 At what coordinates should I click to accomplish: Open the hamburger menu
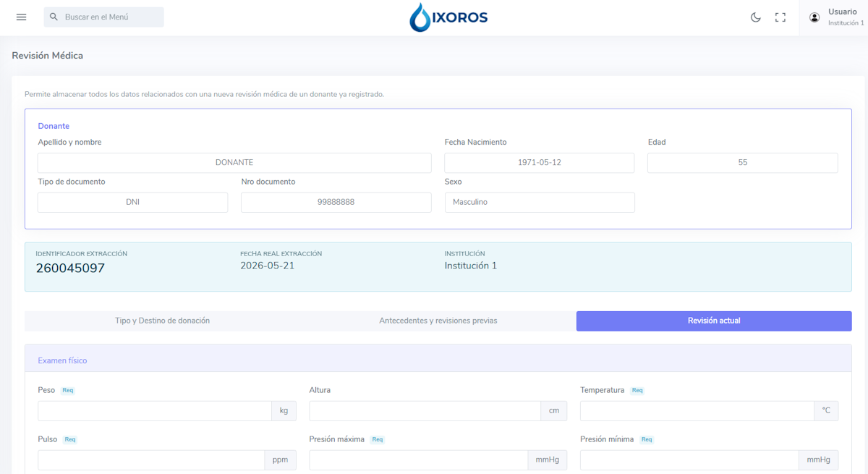(x=21, y=17)
